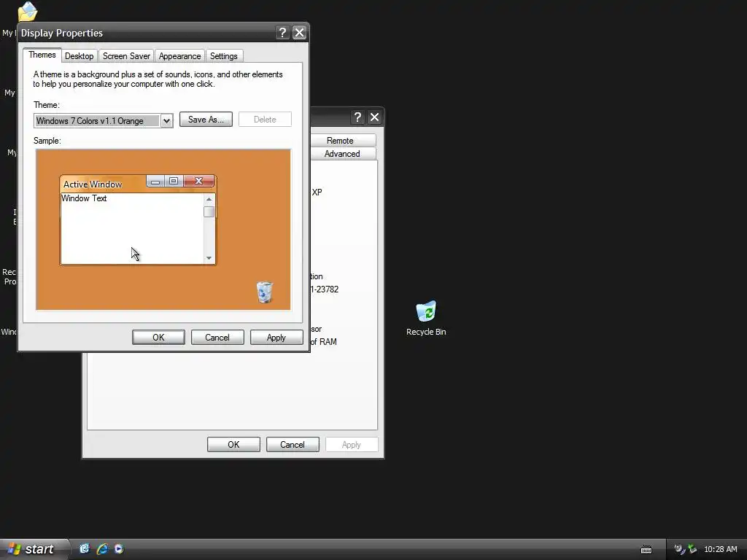Click the green tray icon beside the clock
Screen dimensions: 747x560
pyautogui.click(x=692, y=550)
